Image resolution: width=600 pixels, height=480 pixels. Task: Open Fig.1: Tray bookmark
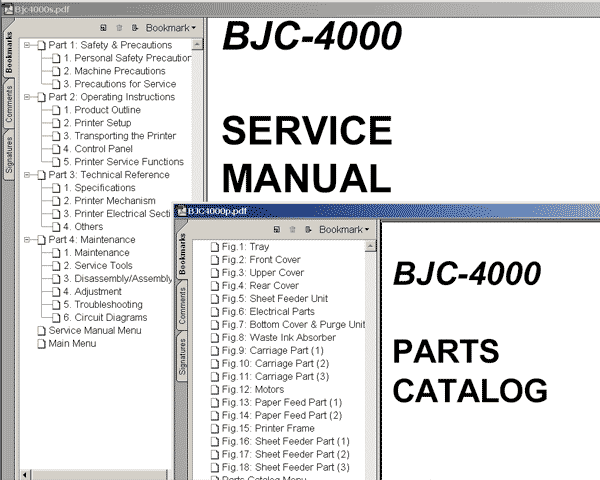246,247
